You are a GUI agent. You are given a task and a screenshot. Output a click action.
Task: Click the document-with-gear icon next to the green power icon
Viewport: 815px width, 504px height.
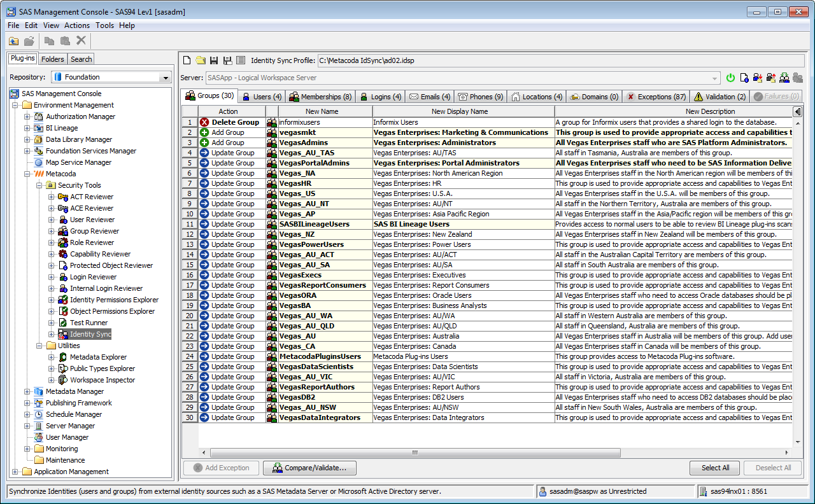coord(744,78)
